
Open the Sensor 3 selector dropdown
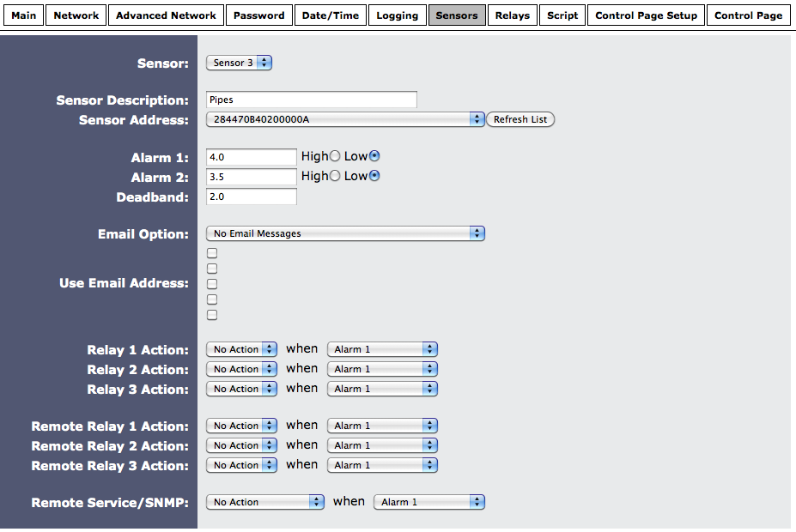tap(240, 63)
